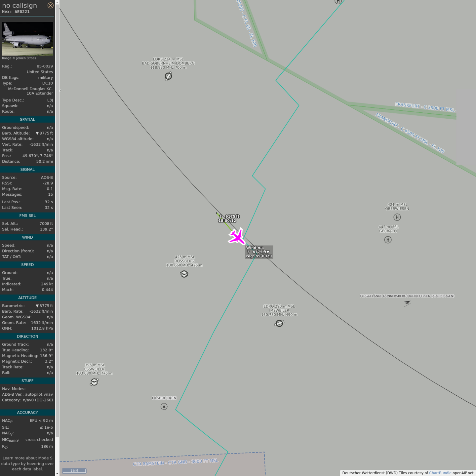
Task: Click the FMS SEL section header
Action: (x=27, y=216)
